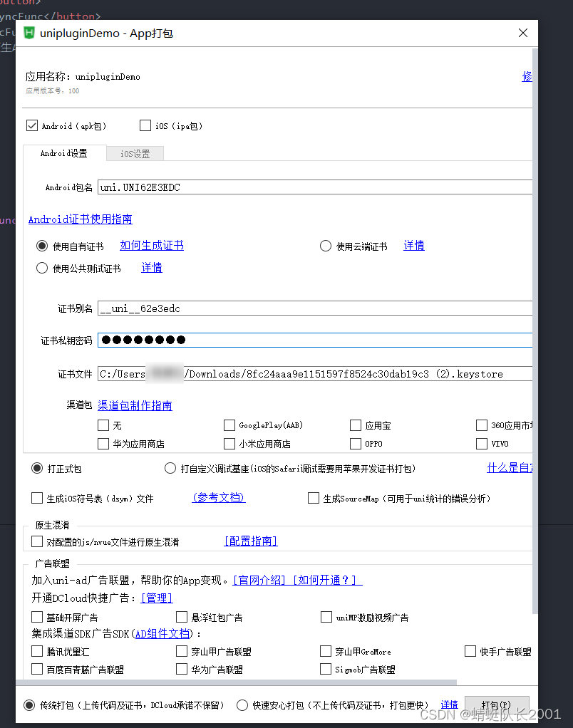
Task: Click the 证书别名 input field
Action: [x=315, y=308]
